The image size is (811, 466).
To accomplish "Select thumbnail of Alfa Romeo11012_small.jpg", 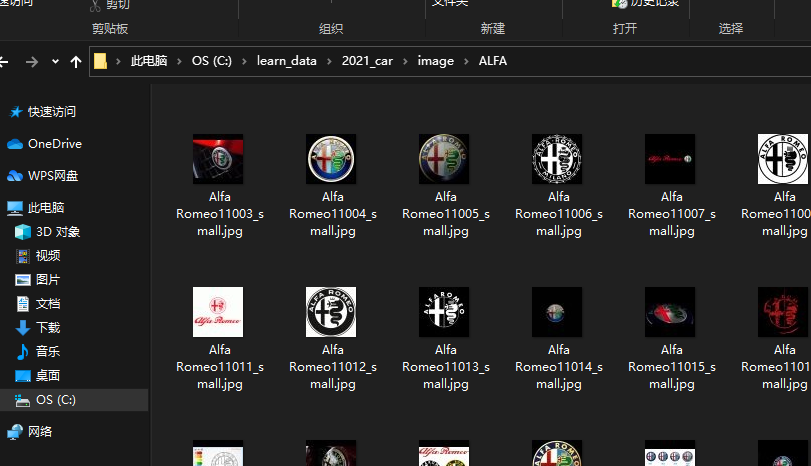I will coord(331,312).
